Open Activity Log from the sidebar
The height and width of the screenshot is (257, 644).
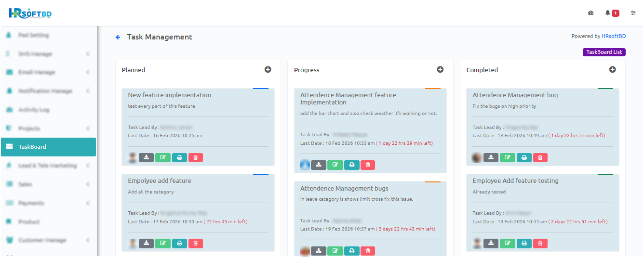point(34,110)
